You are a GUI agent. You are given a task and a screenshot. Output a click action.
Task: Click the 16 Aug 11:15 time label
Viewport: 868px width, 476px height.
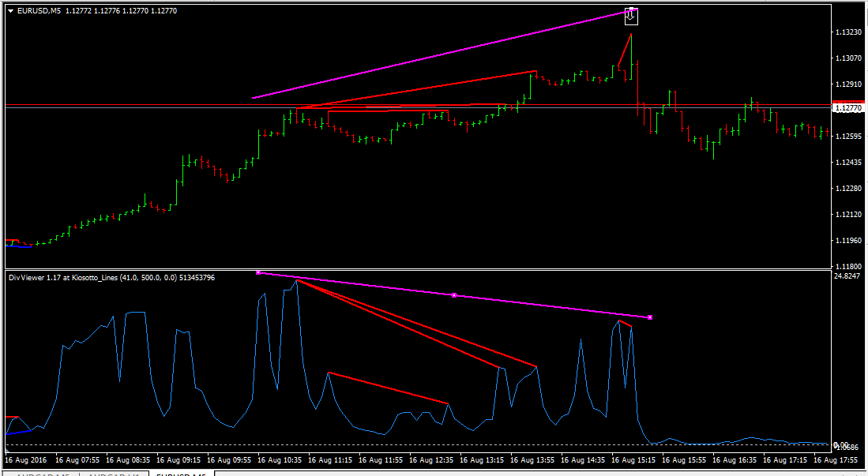coord(330,460)
